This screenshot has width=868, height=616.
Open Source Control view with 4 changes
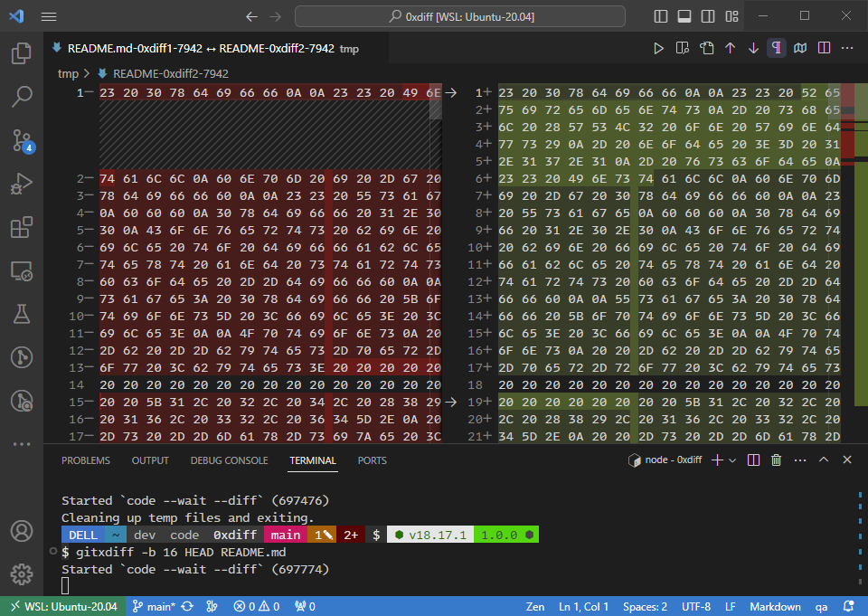click(23, 141)
